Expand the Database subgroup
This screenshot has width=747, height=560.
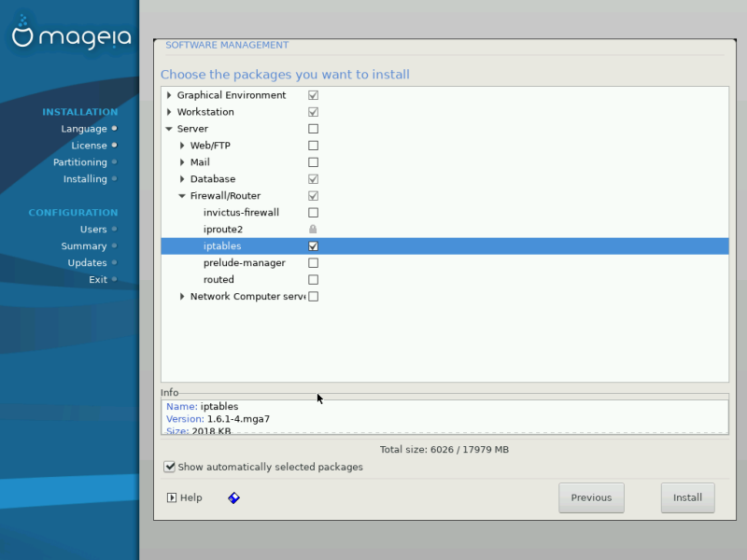tap(182, 179)
